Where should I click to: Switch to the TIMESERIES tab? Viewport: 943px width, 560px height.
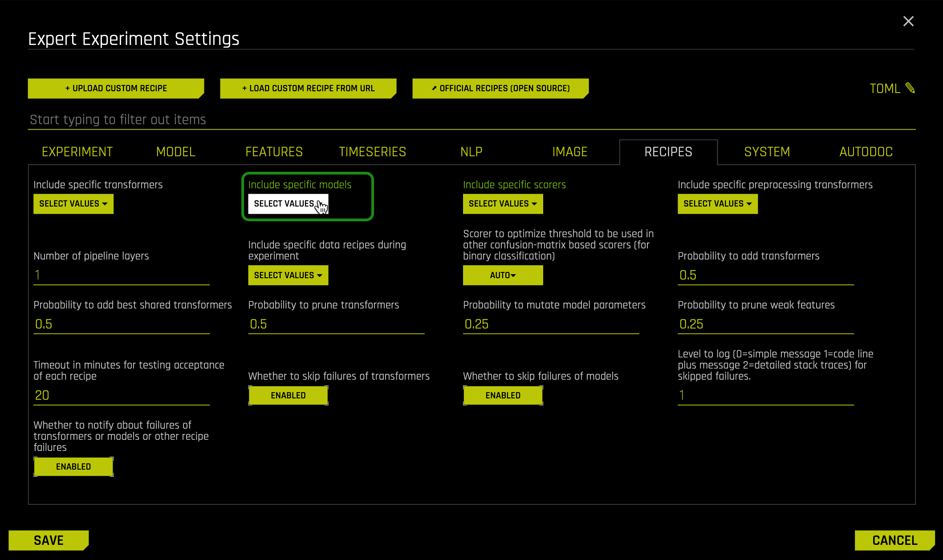tap(372, 152)
